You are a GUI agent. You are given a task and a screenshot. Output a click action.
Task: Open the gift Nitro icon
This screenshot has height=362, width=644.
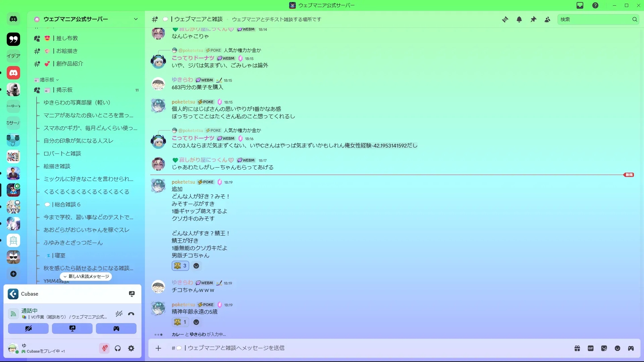577,348
